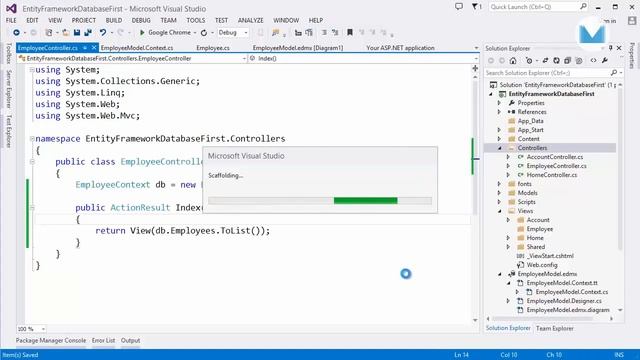This screenshot has width=640, height=360.
Task: Click the Bookmark icon in toolbar
Action: tap(350, 32)
